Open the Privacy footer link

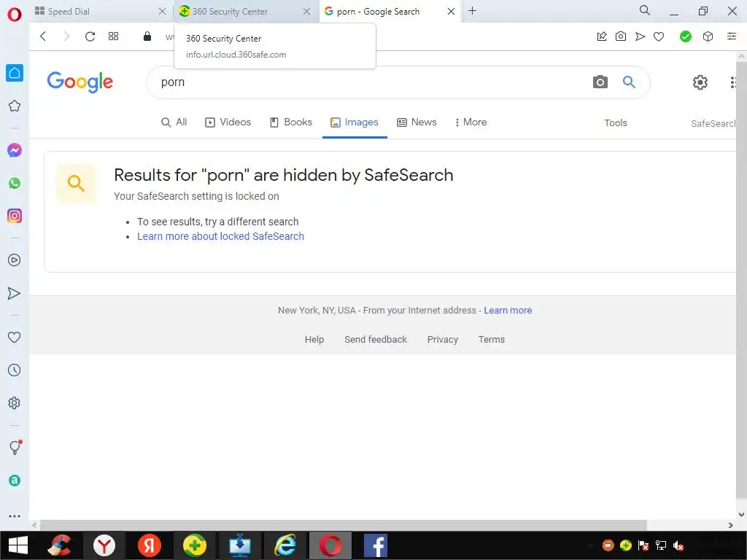click(x=443, y=340)
